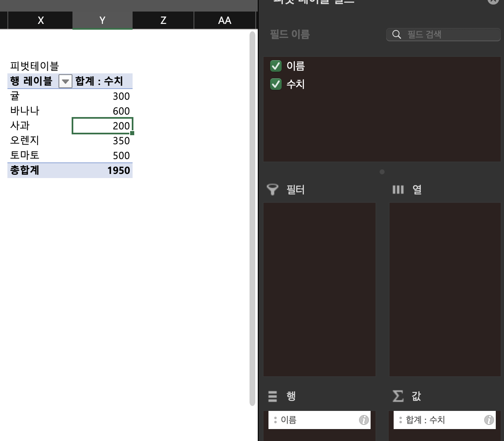Open the 행 레이블 filter dropdown
Image resolution: width=504 pixels, height=441 pixels.
point(65,82)
